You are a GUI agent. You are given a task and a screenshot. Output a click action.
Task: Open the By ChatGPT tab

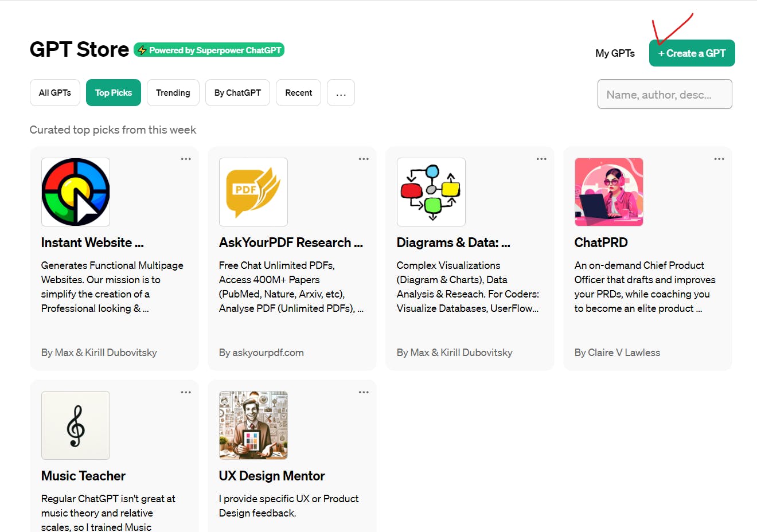(237, 93)
